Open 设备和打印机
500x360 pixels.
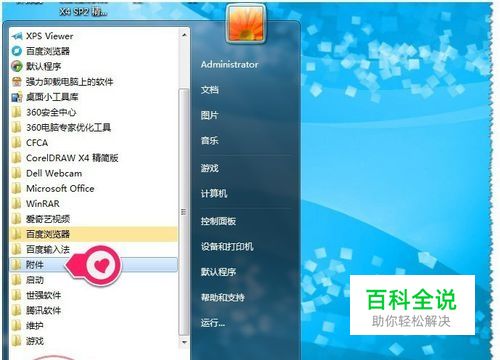pos(227,247)
